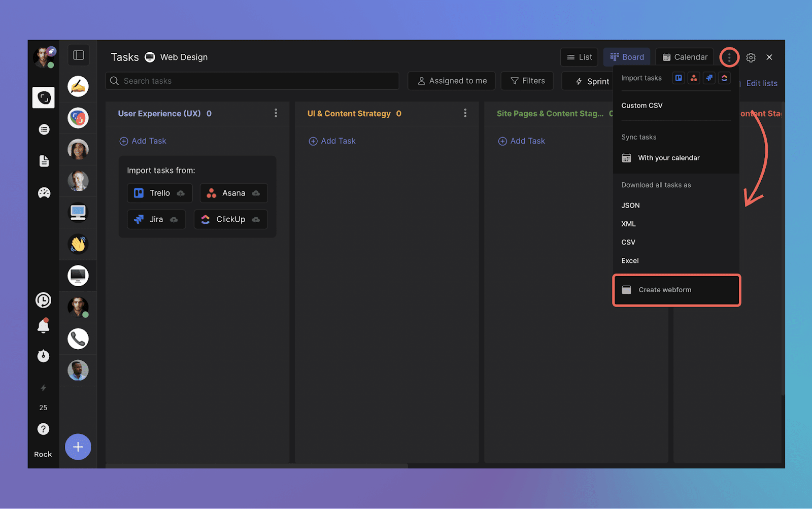Viewport: 812px width, 509px height.
Task: Select Create webform menu item
Action: pyautogui.click(x=676, y=290)
